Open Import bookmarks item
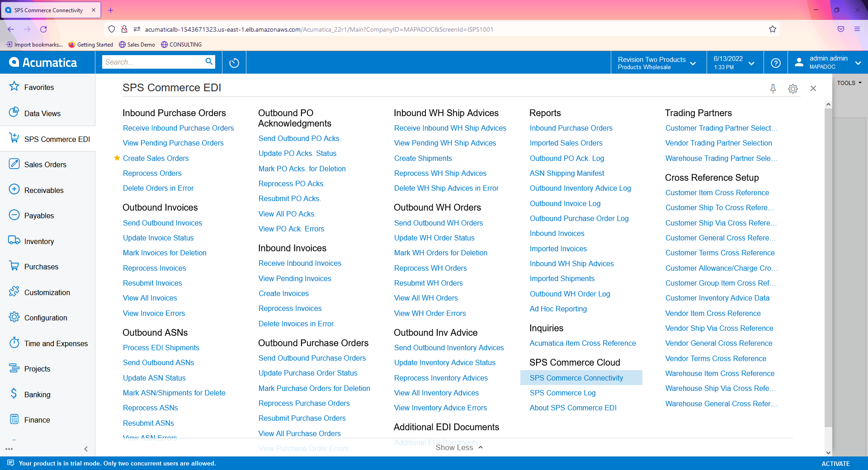Image resolution: width=868 pixels, height=470 pixels. 34,45
